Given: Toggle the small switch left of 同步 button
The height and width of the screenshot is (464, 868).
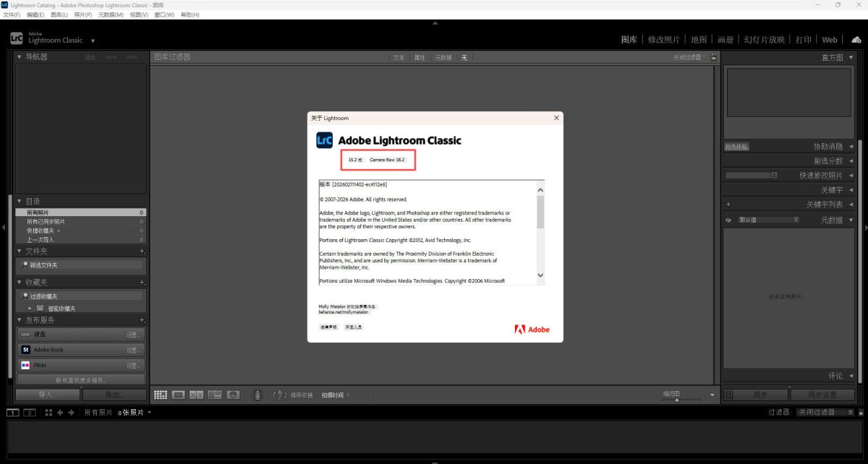Looking at the screenshot, I should point(728,395).
